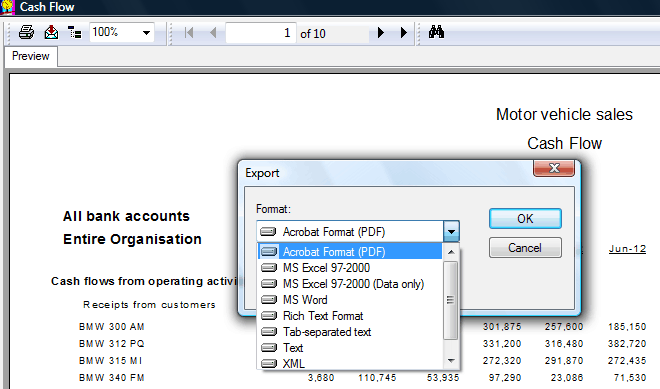Click 'Receipts from customers' heading
660x389 pixels.
(149, 304)
